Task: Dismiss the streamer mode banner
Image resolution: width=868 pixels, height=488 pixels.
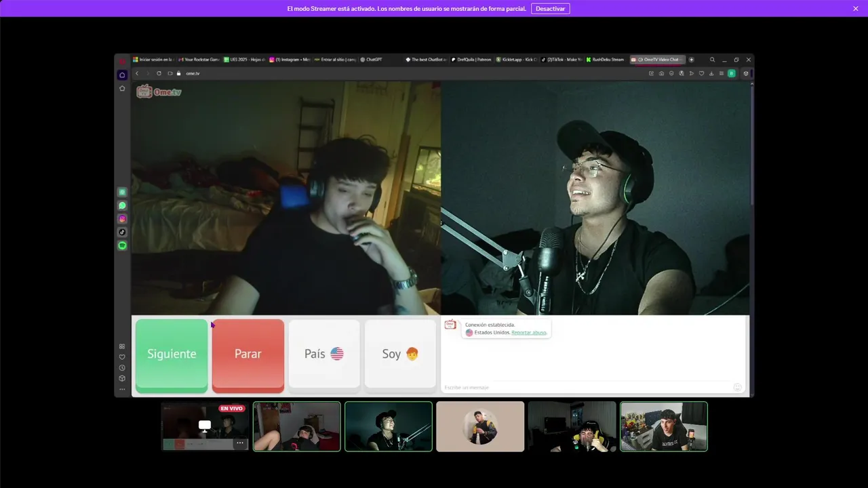Action: pyautogui.click(x=856, y=9)
